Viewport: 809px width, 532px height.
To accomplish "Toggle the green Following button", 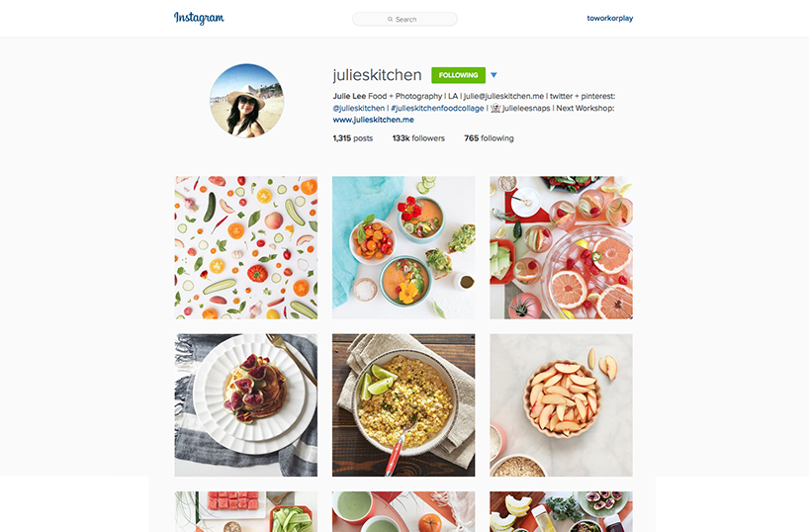I will coord(458,75).
